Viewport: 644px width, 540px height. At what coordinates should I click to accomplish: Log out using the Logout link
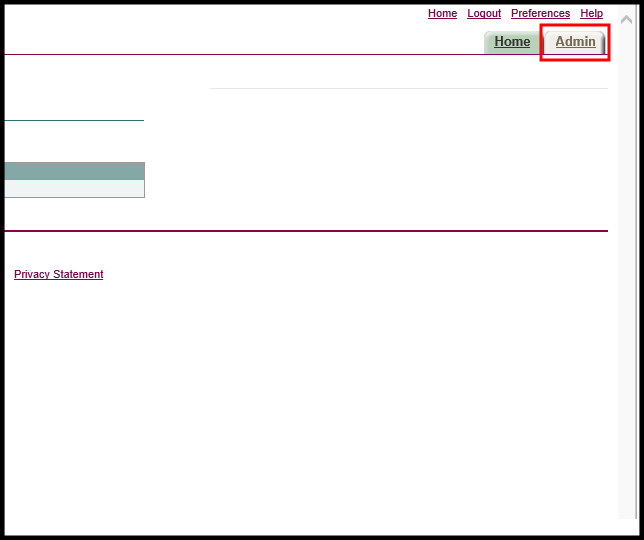(484, 14)
